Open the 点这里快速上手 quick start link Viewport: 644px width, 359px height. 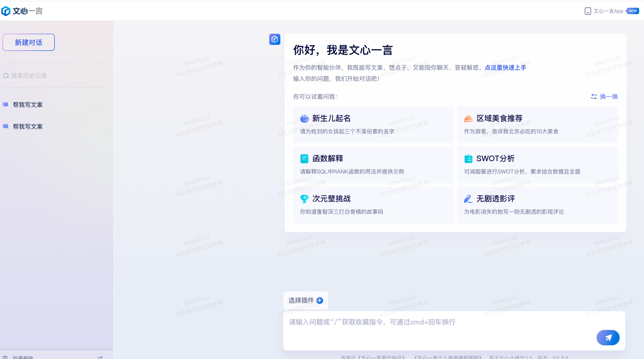pos(506,68)
